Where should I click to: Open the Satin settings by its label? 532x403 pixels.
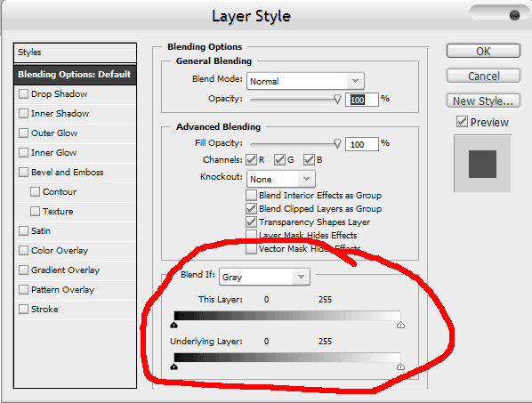[x=41, y=231]
